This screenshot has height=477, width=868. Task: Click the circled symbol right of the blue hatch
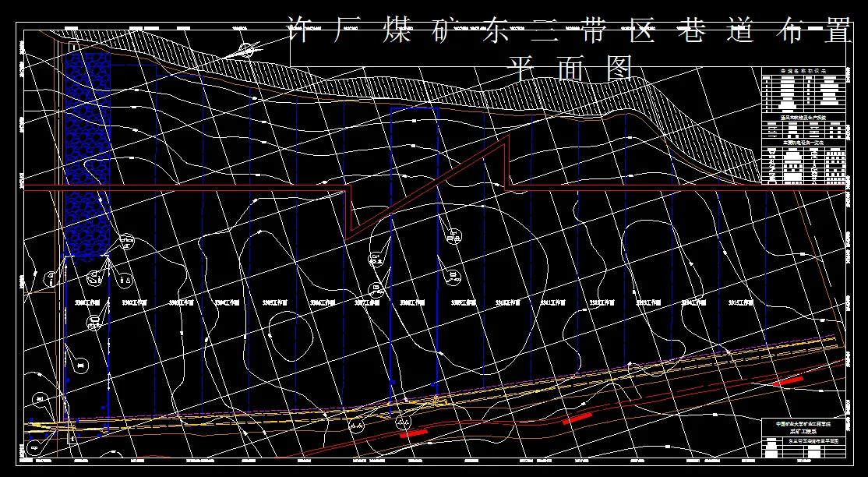(127, 240)
